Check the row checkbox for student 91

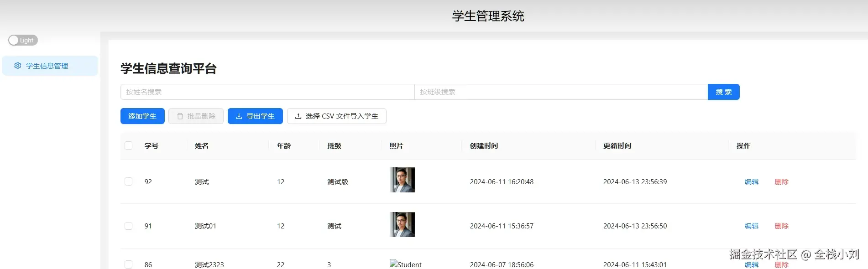tap(129, 226)
